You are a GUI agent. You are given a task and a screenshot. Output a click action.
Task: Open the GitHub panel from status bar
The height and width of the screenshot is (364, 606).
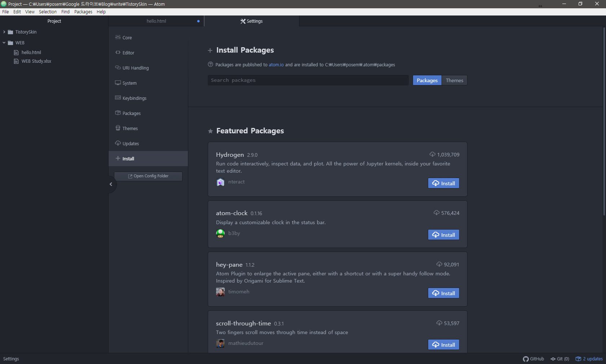pyautogui.click(x=533, y=359)
